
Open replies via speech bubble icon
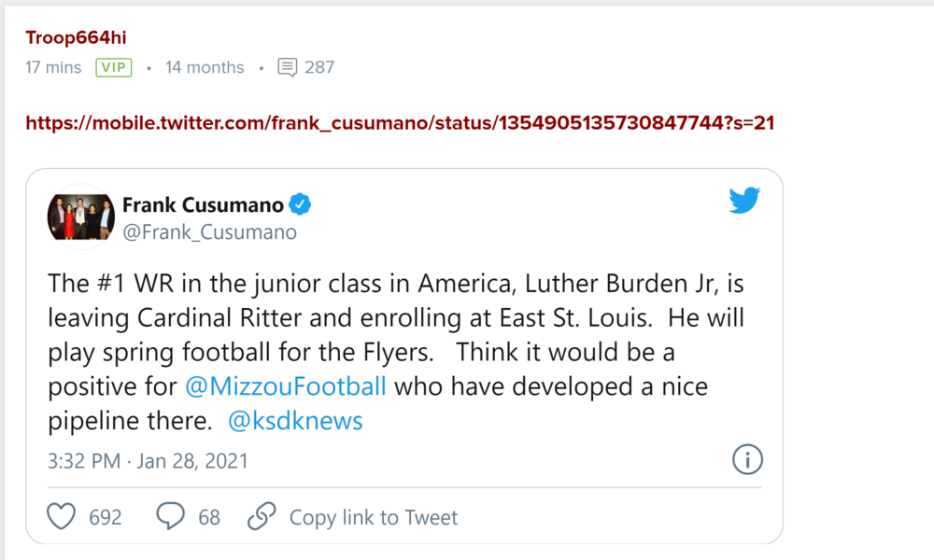(x=170, y=516)
